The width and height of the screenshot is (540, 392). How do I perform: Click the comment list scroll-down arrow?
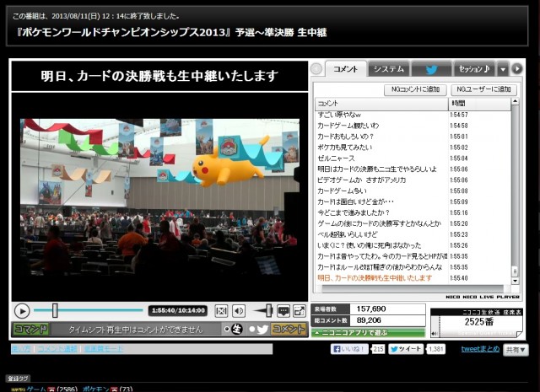(516, 281)
